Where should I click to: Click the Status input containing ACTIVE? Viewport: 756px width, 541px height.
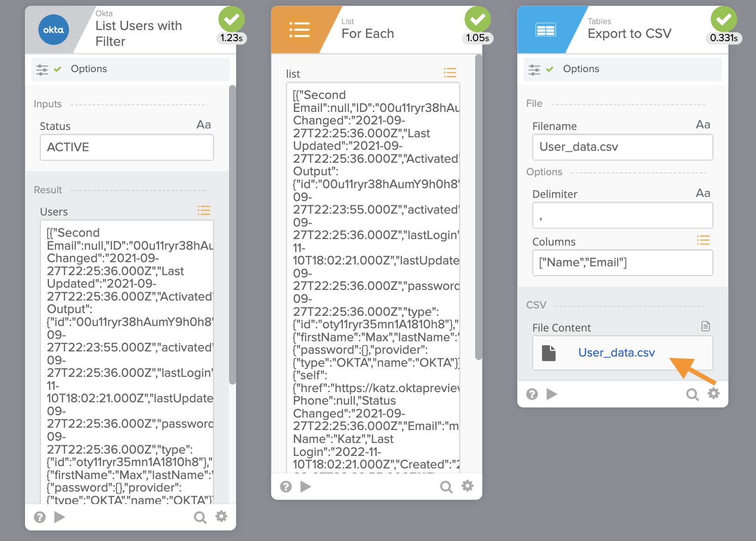pos(127,148)
